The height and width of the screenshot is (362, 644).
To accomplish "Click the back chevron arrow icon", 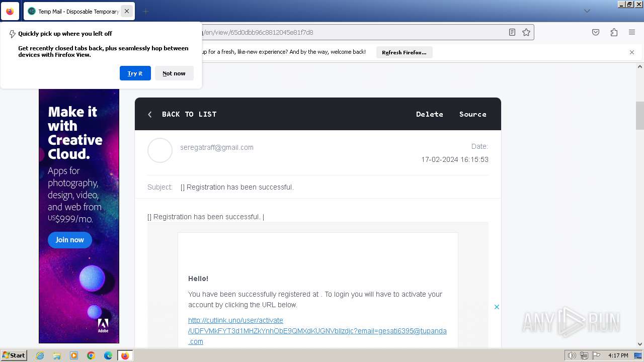I will (150, 115).
